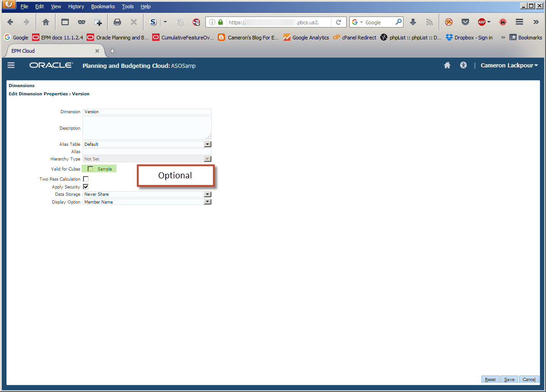The image size is (546, 392).
Task: Click the print icon in toolbar
Action: (x=117, y=22)
